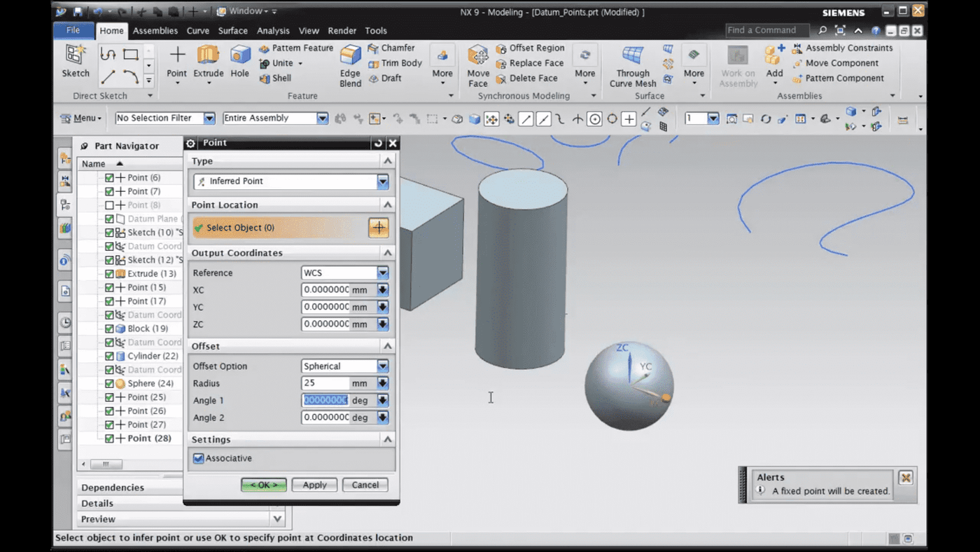Collapse the Point Location section

click(387, 205)
